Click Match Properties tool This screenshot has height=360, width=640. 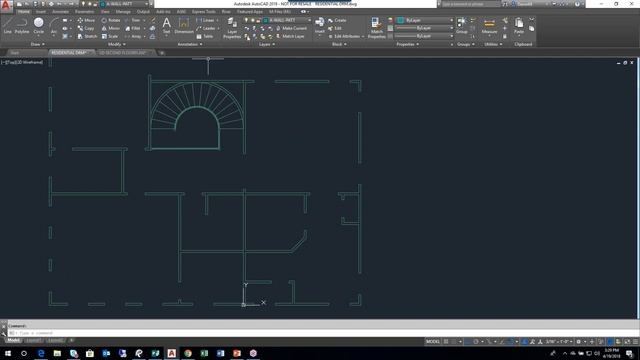(376, 28)
